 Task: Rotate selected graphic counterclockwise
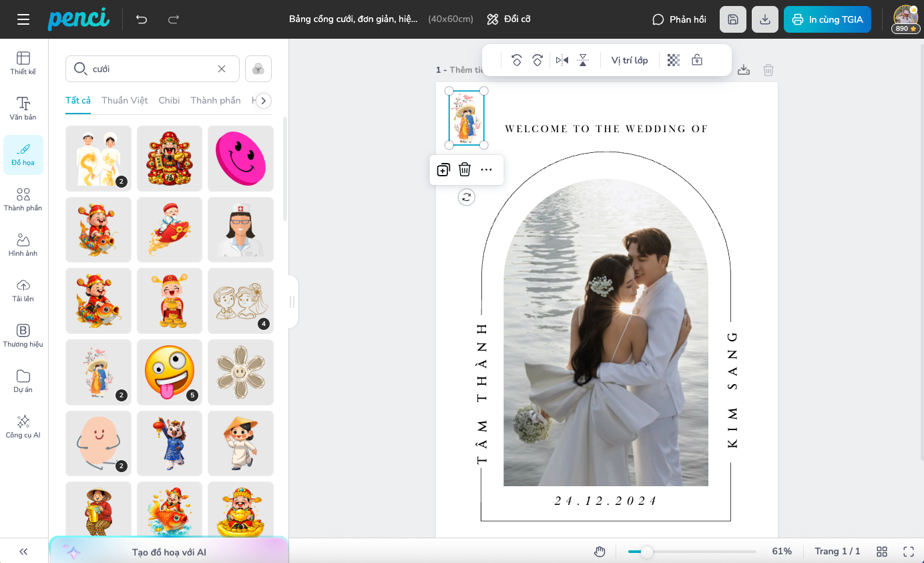click(x=516, y=60)
